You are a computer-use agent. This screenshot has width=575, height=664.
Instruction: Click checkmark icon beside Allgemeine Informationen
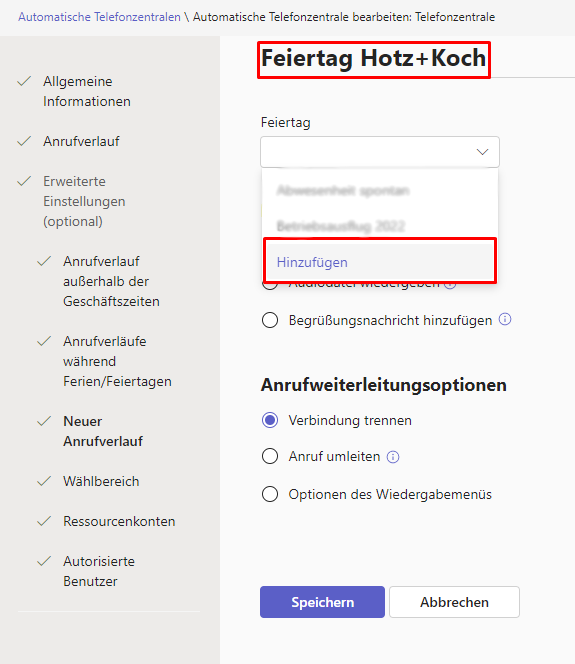[x=24, y=81]
